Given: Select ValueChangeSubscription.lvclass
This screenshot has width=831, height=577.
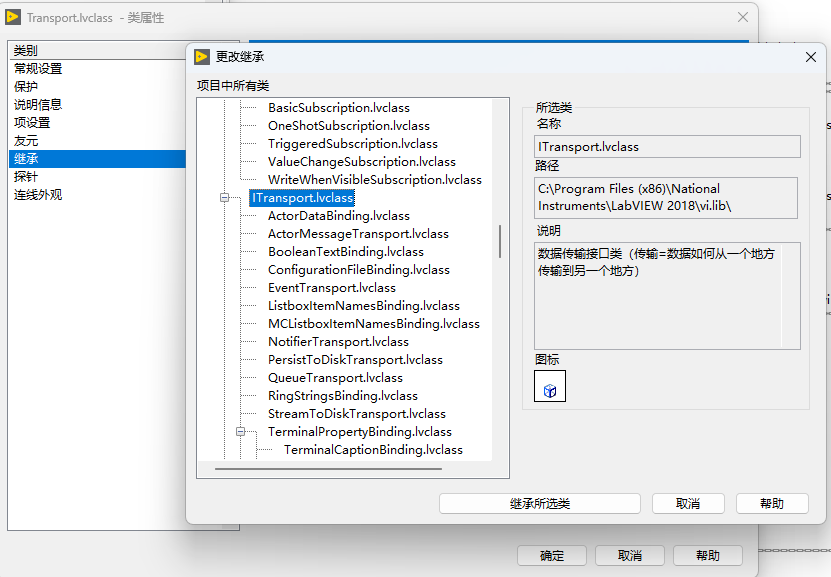Looking at the screenshot, I should [362, 162].
